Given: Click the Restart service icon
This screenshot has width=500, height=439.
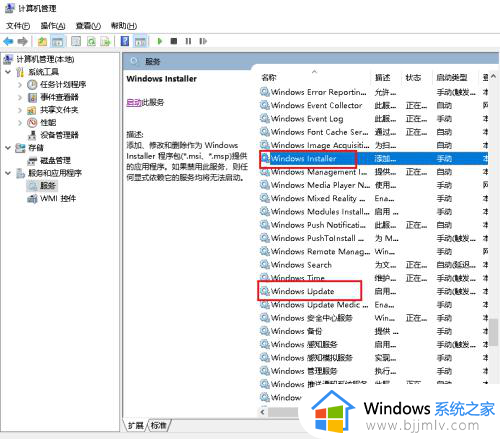Looking at the screenshot, I should pyautogui.click(x=203, y=41).
